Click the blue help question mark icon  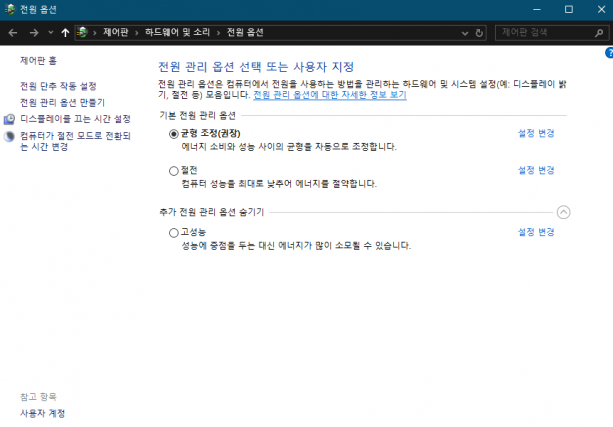click(609, 52)
